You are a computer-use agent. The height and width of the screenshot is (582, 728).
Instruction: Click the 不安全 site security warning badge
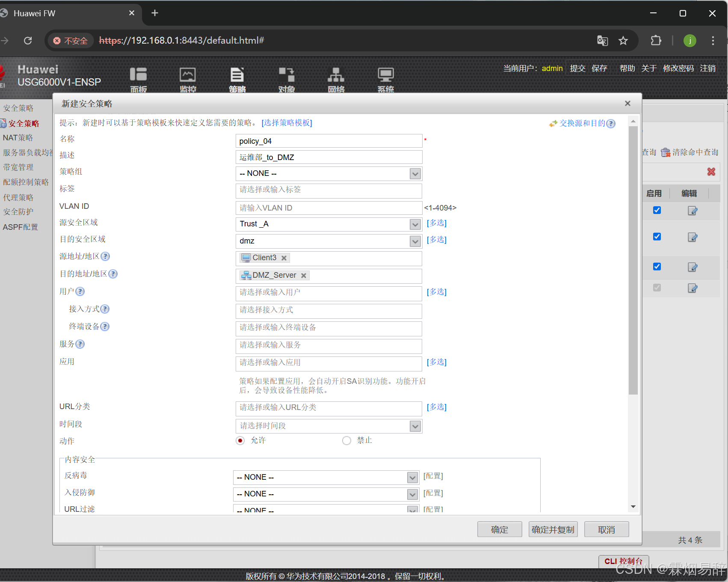coord(71,41)
